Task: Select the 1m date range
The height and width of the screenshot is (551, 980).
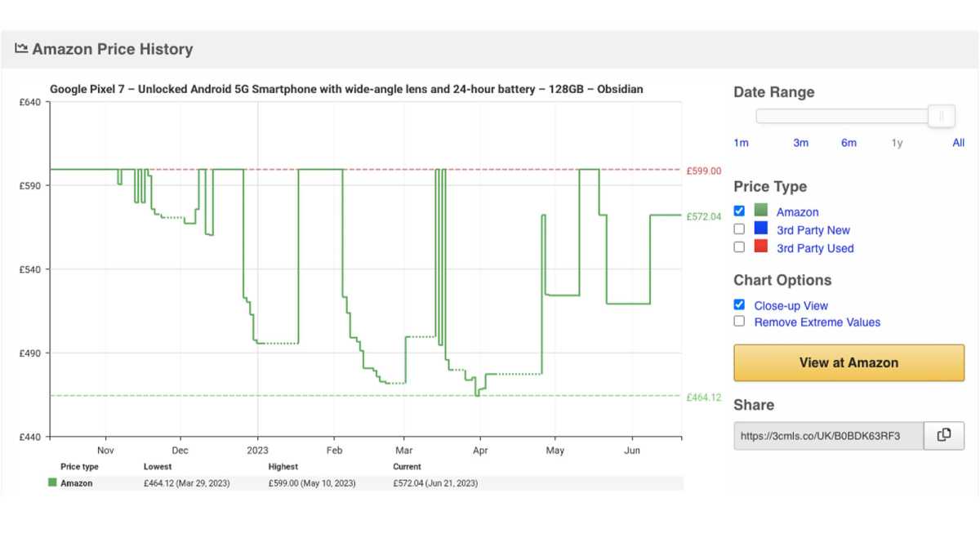Action: (741, 143)
